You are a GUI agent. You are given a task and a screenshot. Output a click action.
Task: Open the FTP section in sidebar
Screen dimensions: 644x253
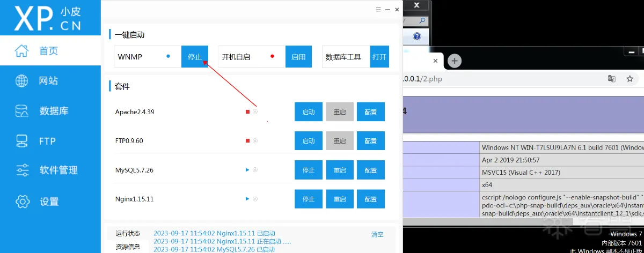pos(50,141)
